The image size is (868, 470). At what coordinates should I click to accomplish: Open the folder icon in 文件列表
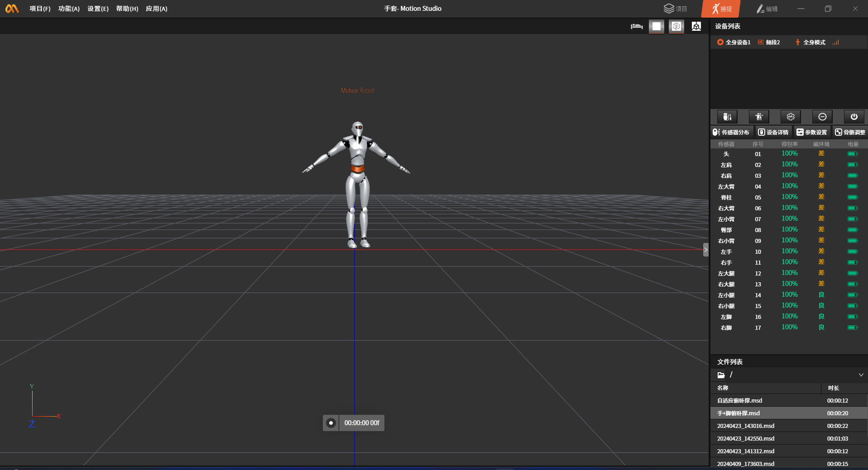(721, 375)
